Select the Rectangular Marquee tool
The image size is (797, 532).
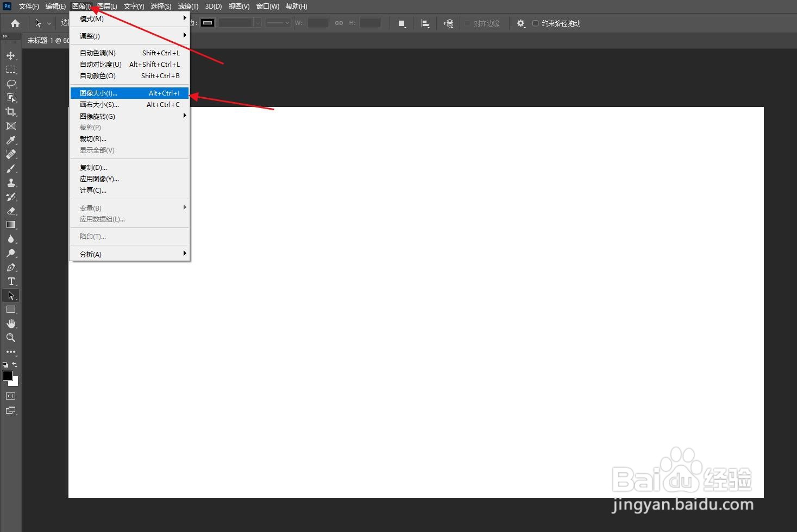11,69
